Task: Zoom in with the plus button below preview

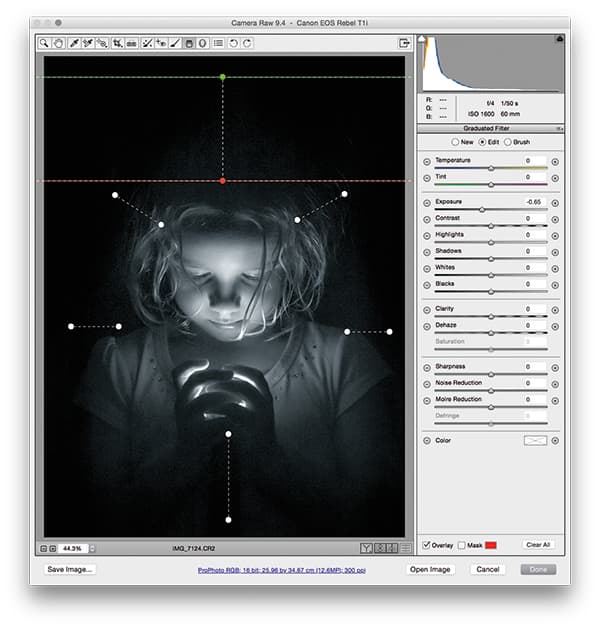Action: pos(52,549)
